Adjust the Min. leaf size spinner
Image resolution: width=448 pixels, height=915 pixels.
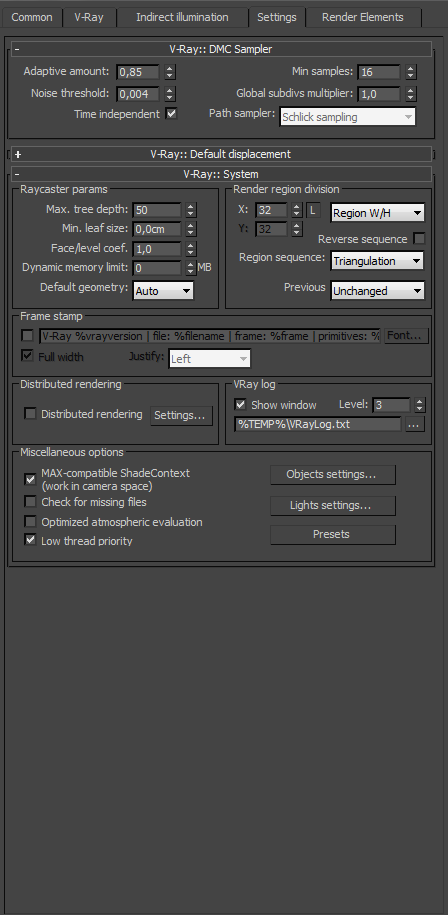click(x=191, y=229)
